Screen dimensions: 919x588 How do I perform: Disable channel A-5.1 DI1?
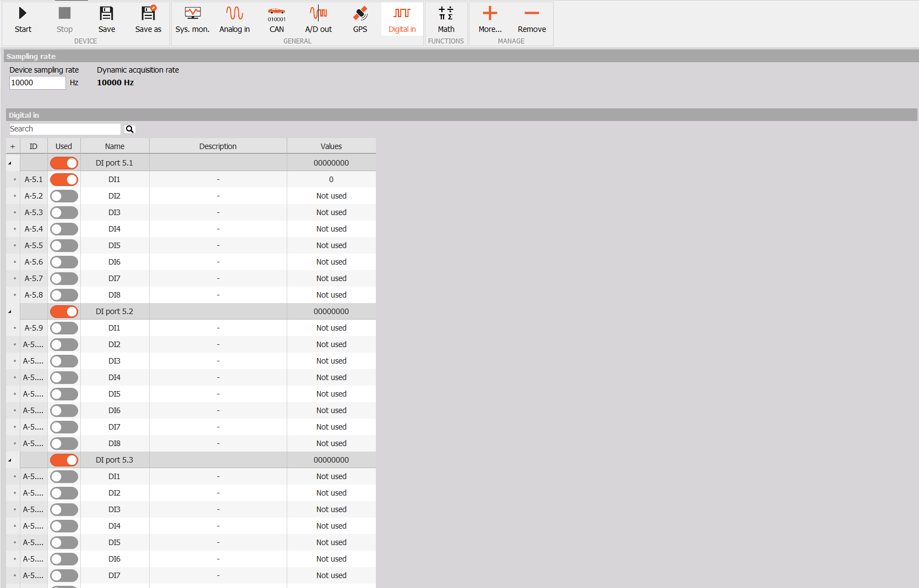pos(64,179)
